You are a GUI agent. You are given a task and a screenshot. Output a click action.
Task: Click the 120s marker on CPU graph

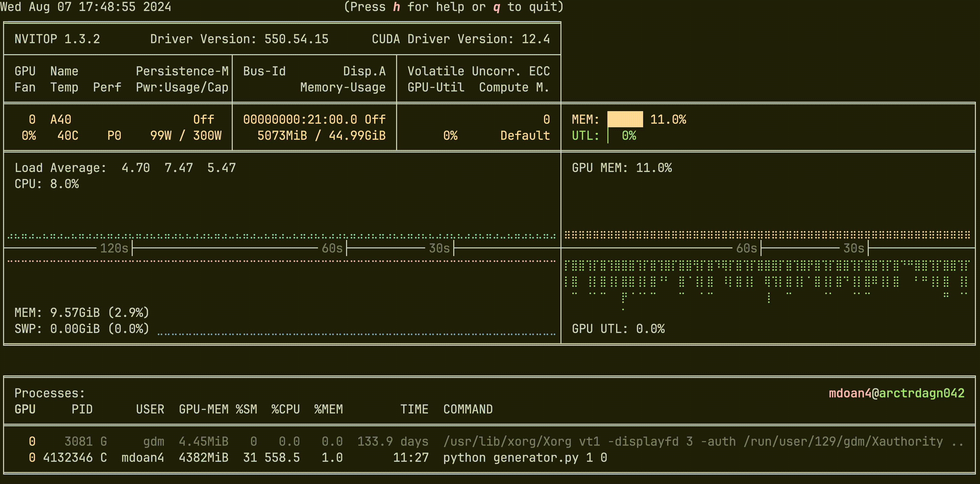(114, 248)
